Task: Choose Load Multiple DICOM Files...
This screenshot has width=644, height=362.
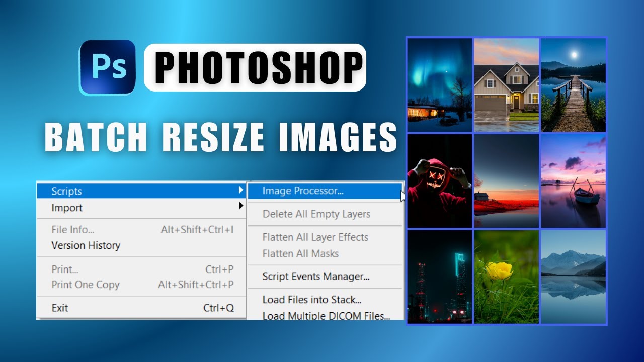Action: [326, 316]
